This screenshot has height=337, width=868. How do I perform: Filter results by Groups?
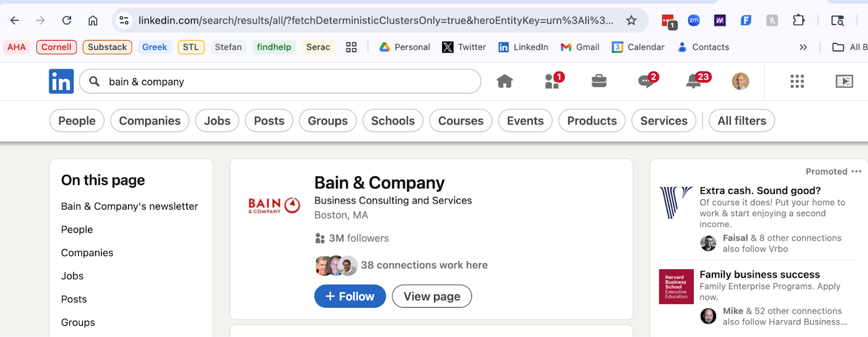tap(328, 120)
